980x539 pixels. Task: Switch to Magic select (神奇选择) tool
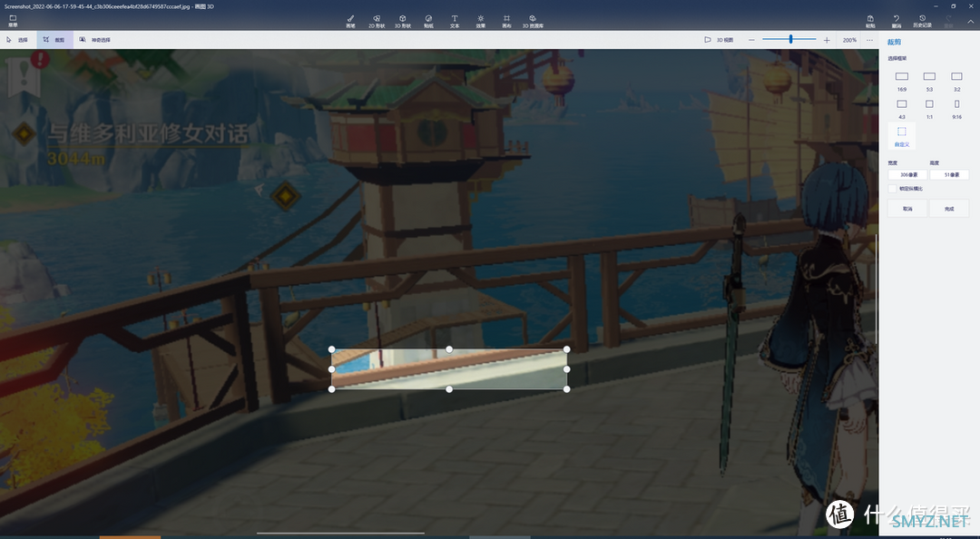94,40
